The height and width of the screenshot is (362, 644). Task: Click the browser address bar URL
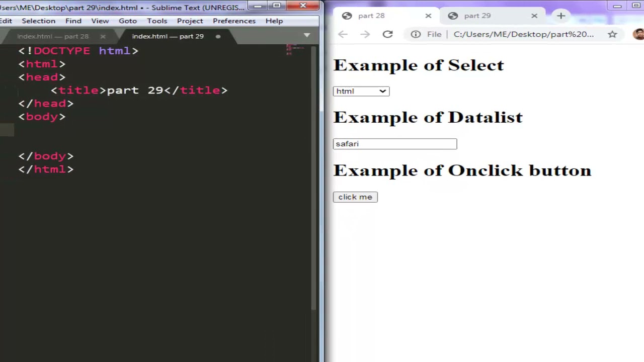523,34
